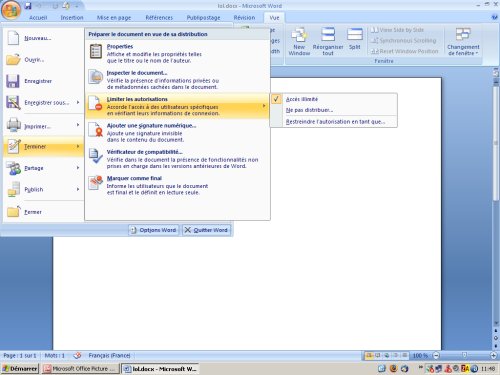Toggle View Side by Side option
The height and width of the screenshot is (375, 500).
[397, 30]
